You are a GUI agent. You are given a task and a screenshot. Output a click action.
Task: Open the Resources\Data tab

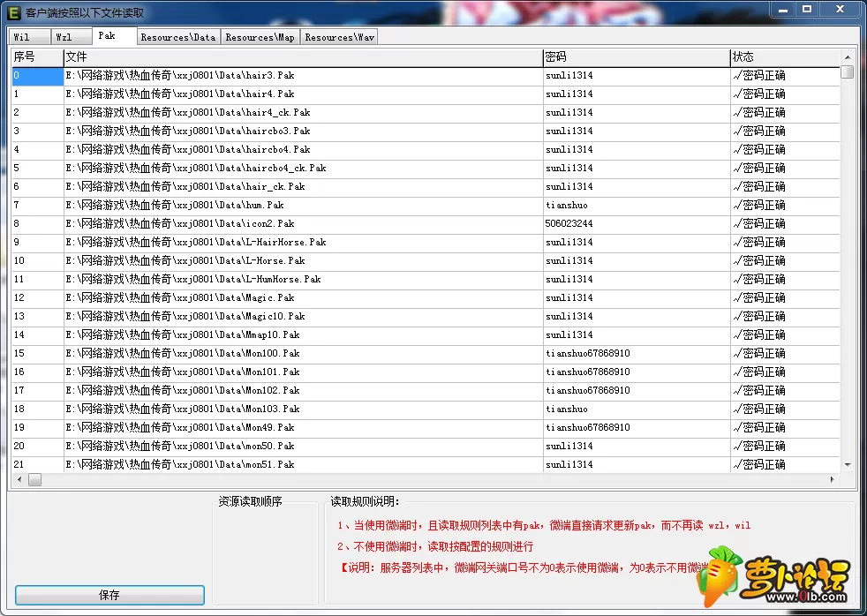pos(178,37)
